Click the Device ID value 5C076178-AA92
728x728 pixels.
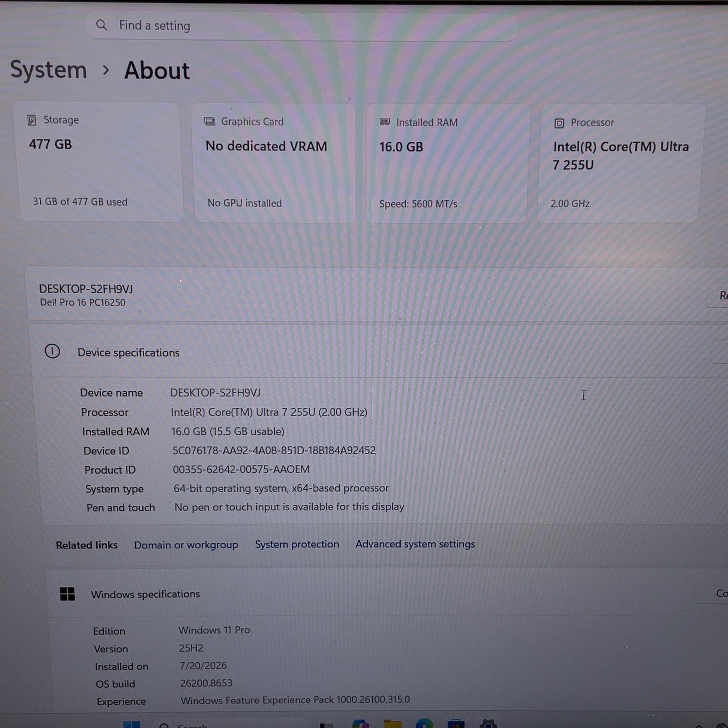pos(274,450)
